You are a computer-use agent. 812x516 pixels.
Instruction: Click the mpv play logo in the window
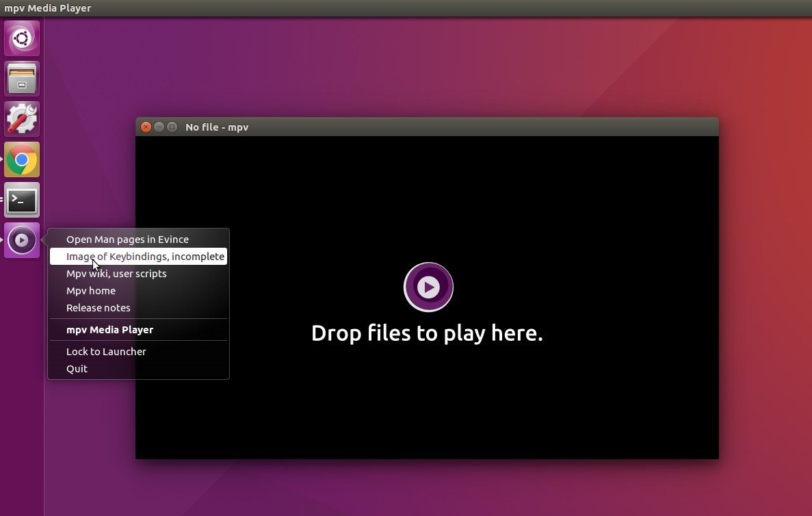pyautogui.click(x=428, y=287)
